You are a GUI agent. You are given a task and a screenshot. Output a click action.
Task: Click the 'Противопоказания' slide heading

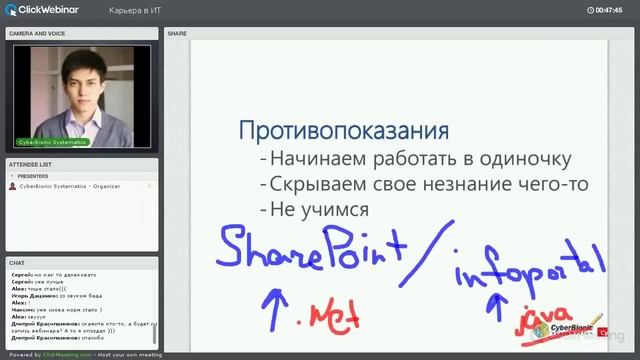tap(344, 131)
